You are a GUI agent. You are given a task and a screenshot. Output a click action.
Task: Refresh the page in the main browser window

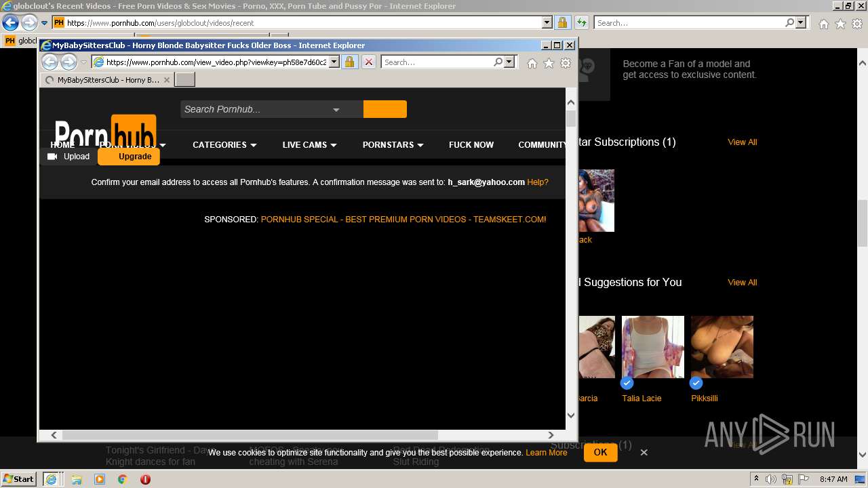pos(581,22)
